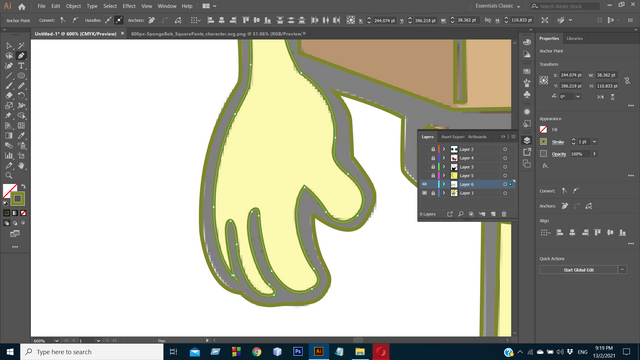
Task: Select the Type tool
Action: (x=21, y=66)
